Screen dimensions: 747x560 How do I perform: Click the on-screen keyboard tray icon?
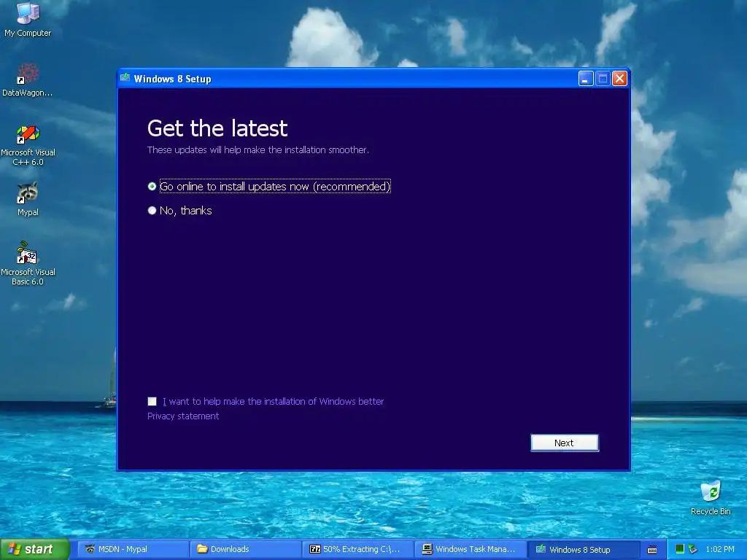(x=652, y=550)
